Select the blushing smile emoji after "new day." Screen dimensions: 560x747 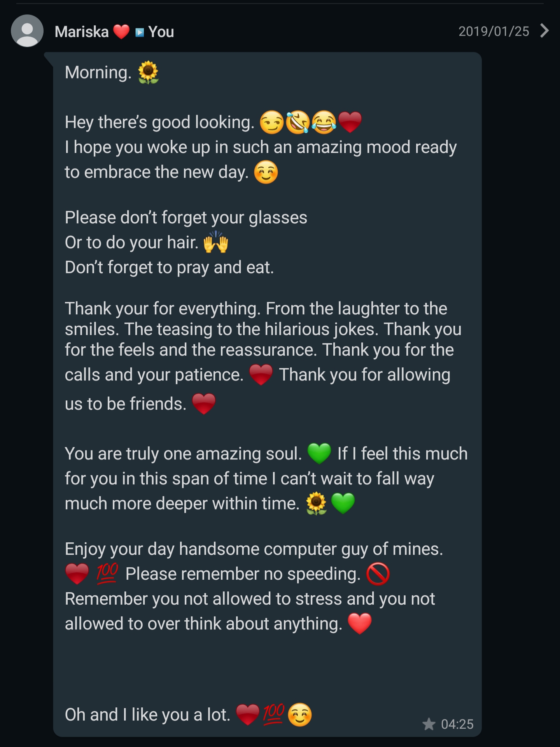click(266, 172)
